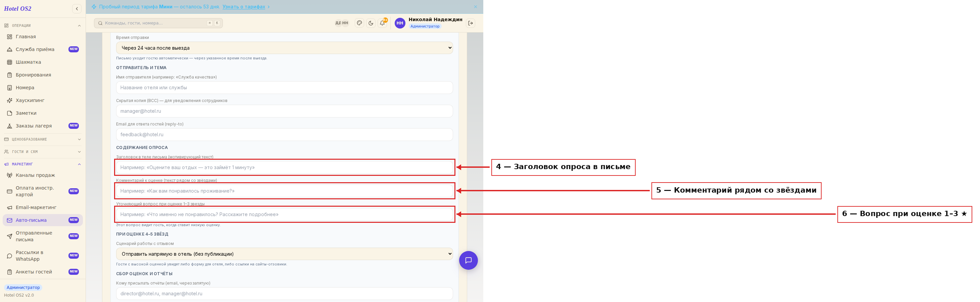Collapse sidebar with the arrow button
This screenshot has width=980, height=302.
[x=77, y=9]
